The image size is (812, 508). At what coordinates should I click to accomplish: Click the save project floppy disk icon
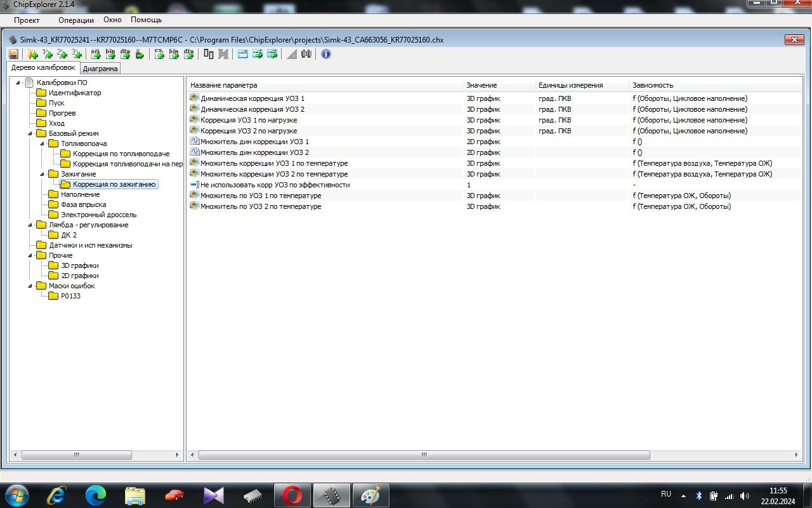pyautogui.click(x=13, y=55)
